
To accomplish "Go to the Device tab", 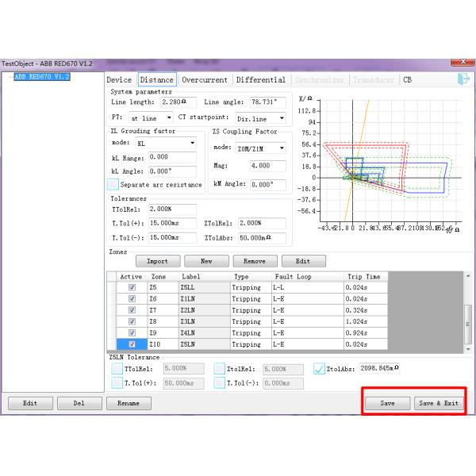I will pos(119,80).
